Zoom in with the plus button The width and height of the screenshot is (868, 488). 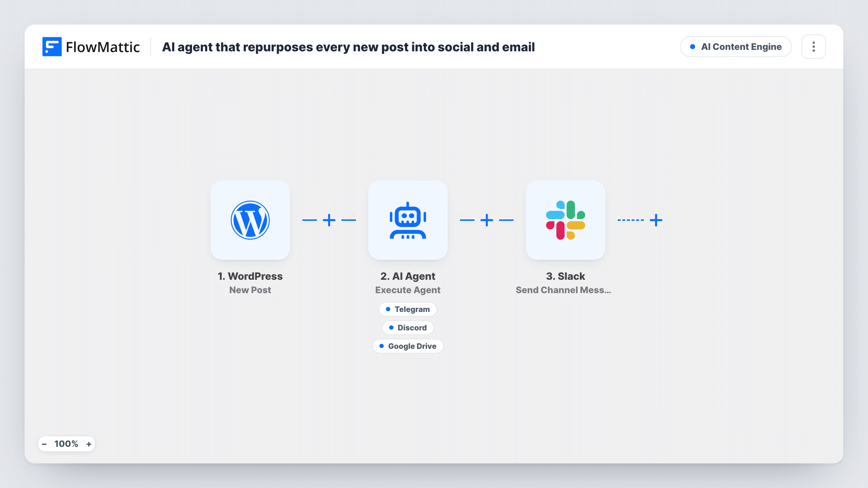pyautogui.click(x=89, y=444)
